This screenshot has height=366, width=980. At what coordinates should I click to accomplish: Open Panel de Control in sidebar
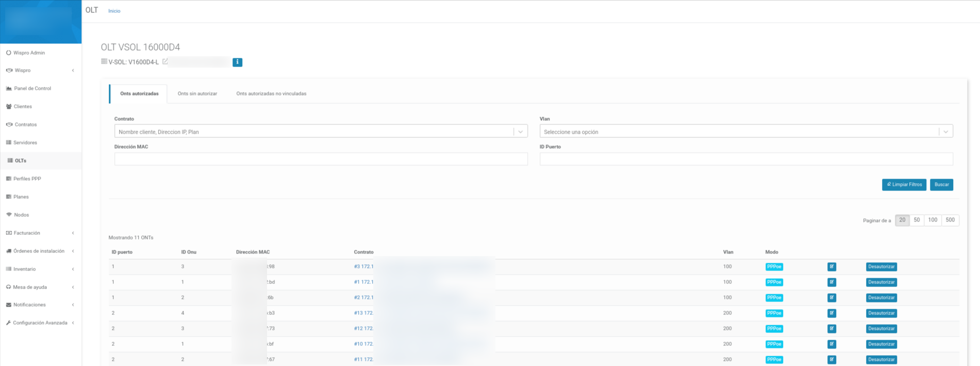(x=32, y=88)
